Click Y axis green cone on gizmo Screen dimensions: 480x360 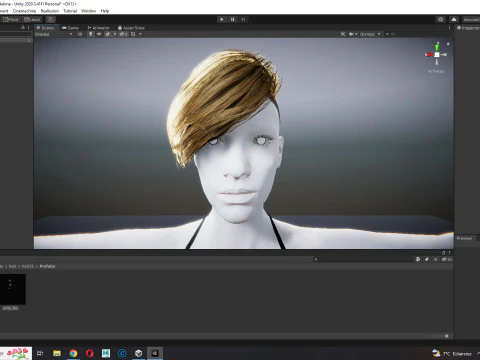437,47
